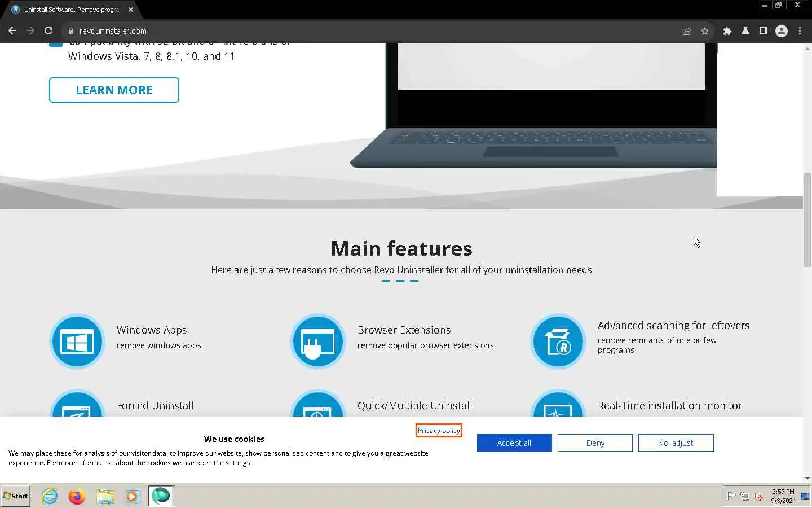812x508 pixels.
Task: Click the share page icon in address bar
Action: click(x=686, y=31)
